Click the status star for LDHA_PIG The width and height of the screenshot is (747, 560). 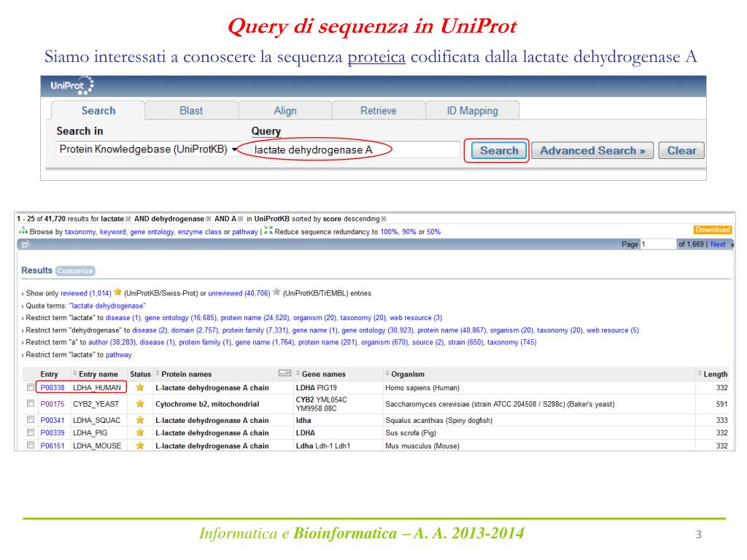[x=139, y=432]
